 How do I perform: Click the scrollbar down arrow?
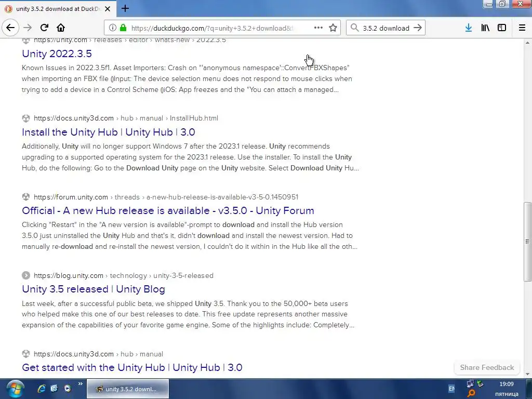click(x=527, y=374)
